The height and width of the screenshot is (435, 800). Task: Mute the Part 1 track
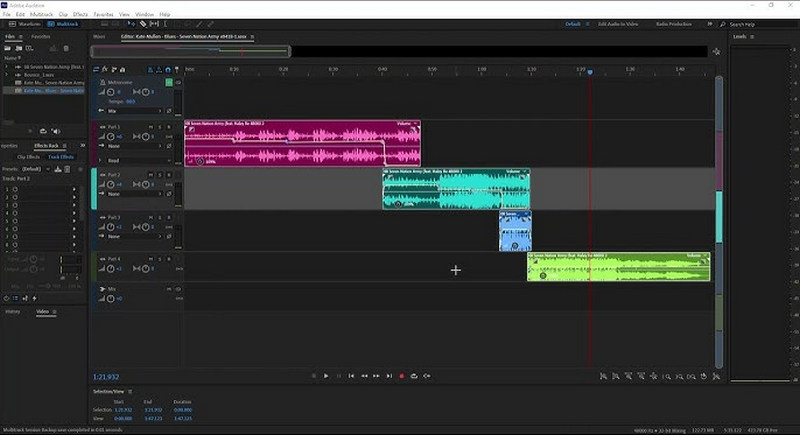click(x=151, y=126)
